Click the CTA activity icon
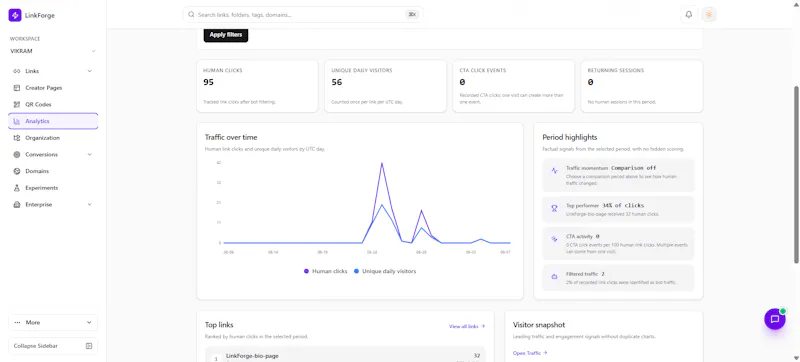Image resolution: width=800 pixels, height=362 pixels. (x=554, y=239)
